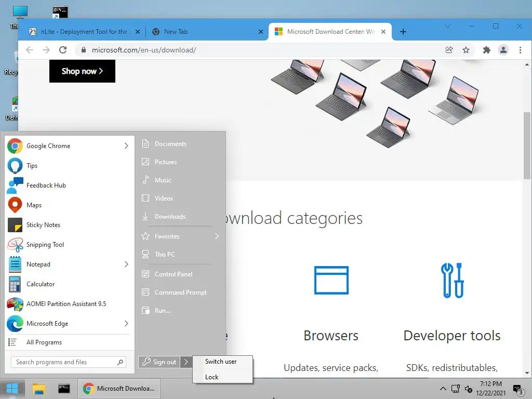Switch to Chrome Microsoft Downloa... taskbar button
This screenshot has height=399, width=532.
pyautogui.click(x=119, y=389)
